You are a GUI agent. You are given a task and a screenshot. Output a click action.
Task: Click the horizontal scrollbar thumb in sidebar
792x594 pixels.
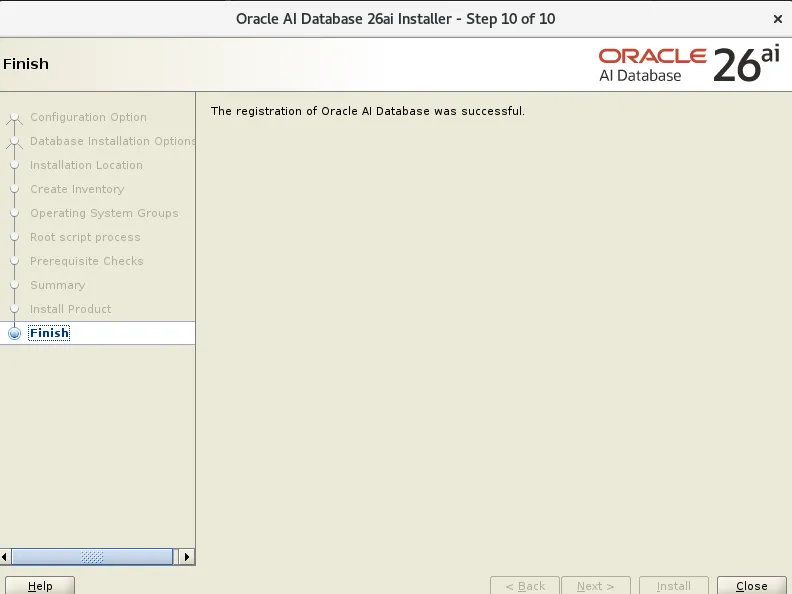coord(92,557)
